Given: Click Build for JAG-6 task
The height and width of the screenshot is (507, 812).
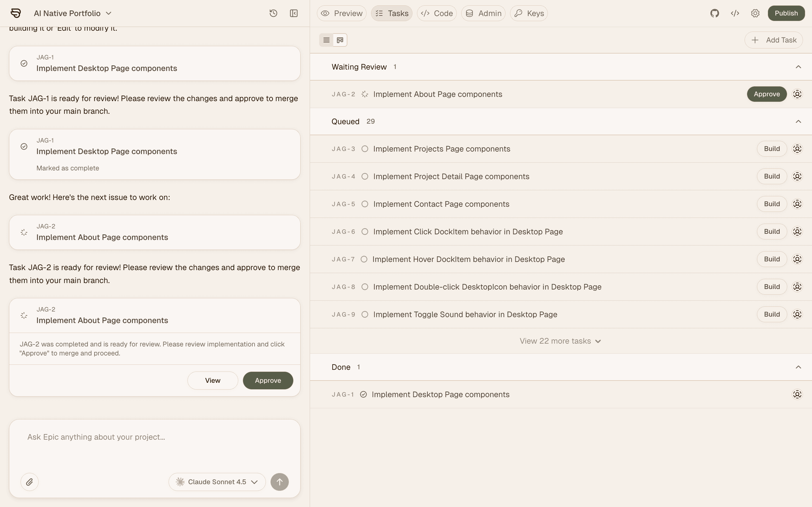Looking at the screenshot, I should [x=771, y=232].
